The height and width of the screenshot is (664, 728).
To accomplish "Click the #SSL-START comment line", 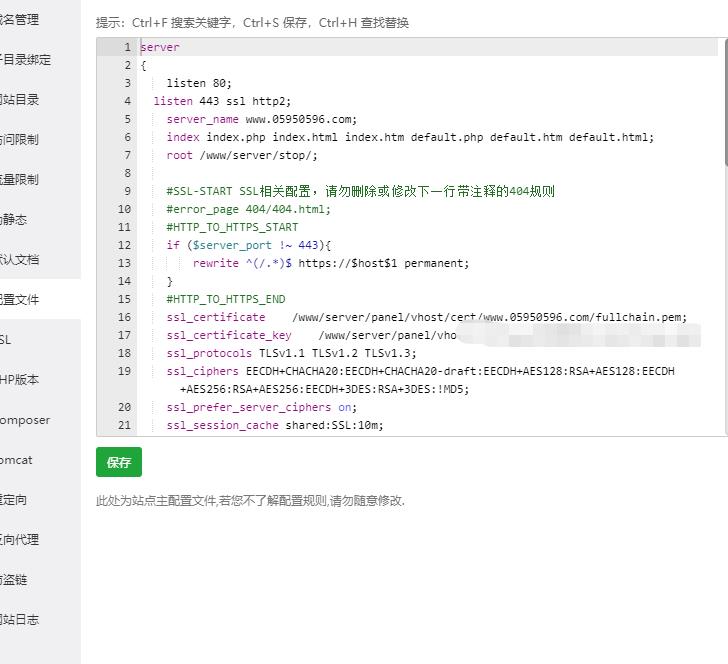I will (x=361, y=191).
